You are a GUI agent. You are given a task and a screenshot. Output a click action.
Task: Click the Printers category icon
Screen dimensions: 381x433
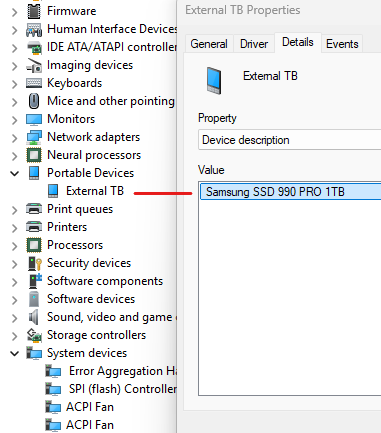point(34,227)
